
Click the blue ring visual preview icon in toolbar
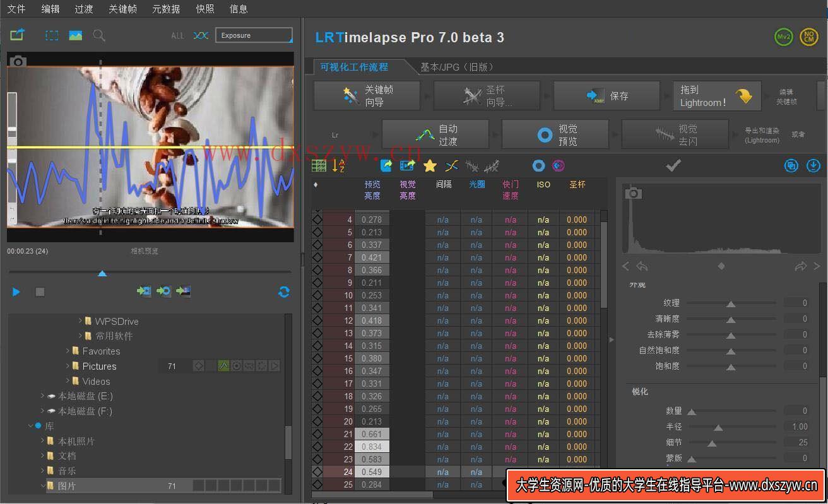(538, 166)
